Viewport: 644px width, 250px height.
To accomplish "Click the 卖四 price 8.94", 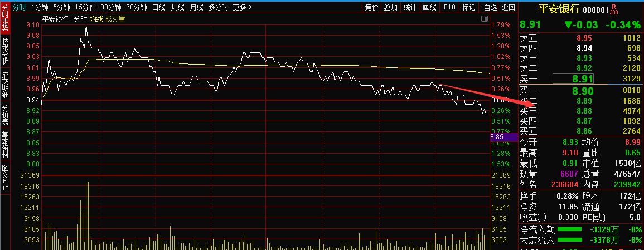I will (585, 48).
